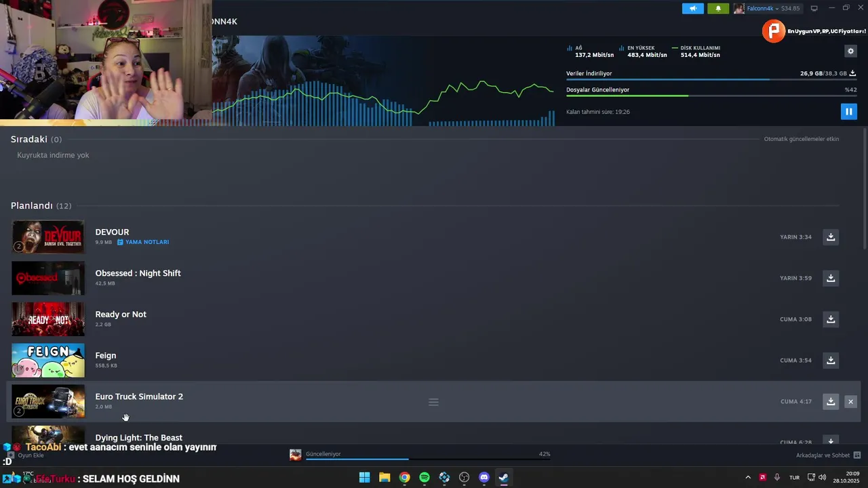This screenshot has height=488, width=868.
Task: Click bottom bar updating game thumbnail
Action: point(295,455)
